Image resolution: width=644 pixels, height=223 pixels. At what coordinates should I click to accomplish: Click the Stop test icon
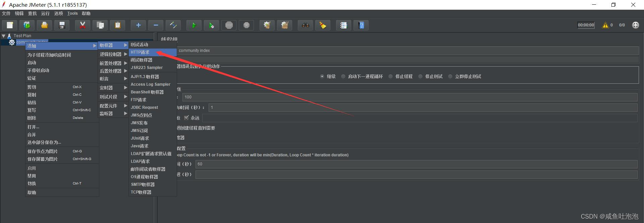pos(229,25)
